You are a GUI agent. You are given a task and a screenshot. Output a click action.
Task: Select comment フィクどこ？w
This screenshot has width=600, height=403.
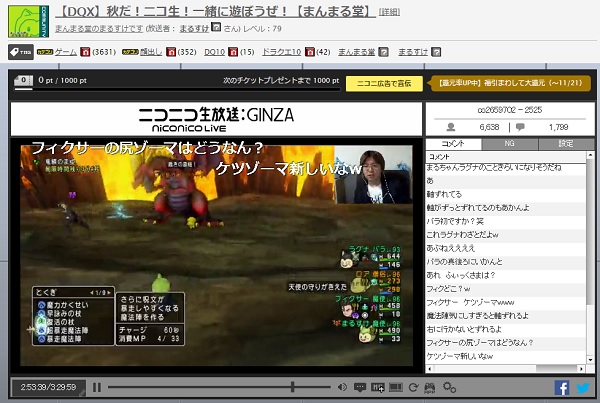pyautogui.click(x=505, y=289)
